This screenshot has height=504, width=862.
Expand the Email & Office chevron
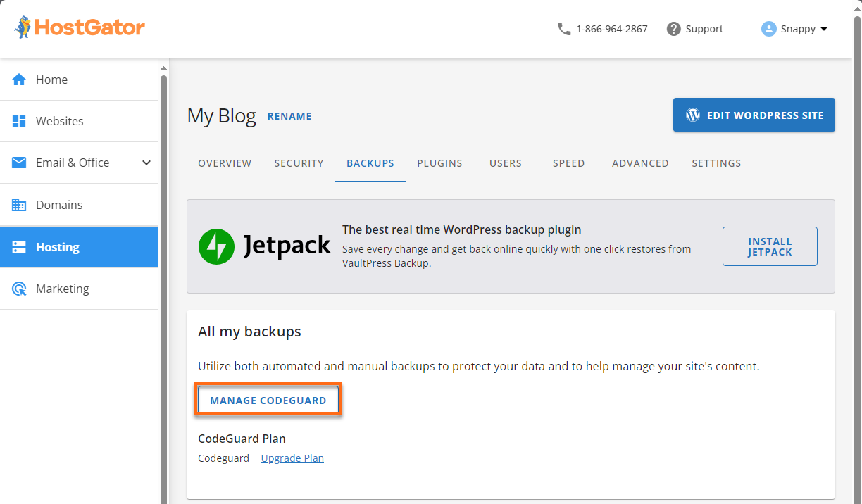[x=146, y=163]
